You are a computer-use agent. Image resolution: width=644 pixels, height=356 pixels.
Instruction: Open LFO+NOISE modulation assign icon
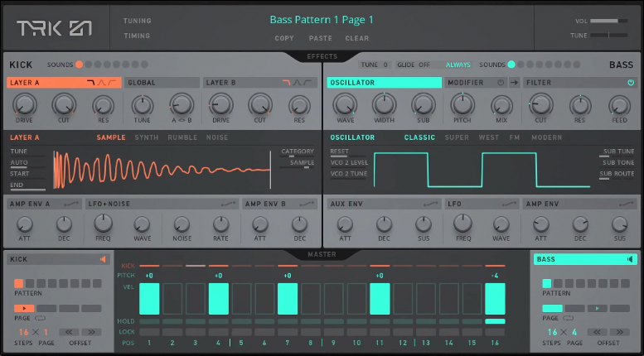(x=229, y=204)
